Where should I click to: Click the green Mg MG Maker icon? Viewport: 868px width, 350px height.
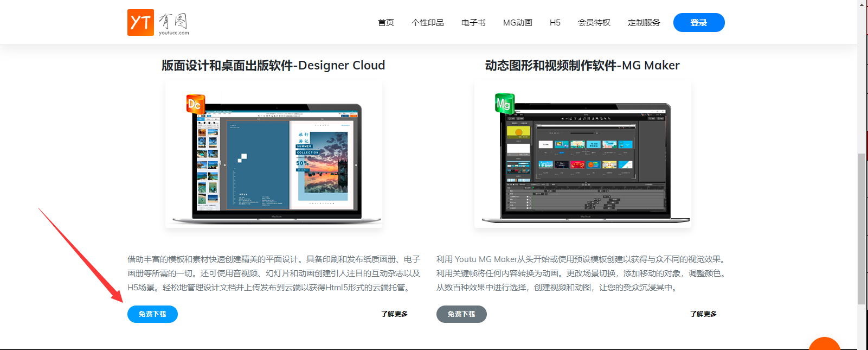[x=504, y=103]
